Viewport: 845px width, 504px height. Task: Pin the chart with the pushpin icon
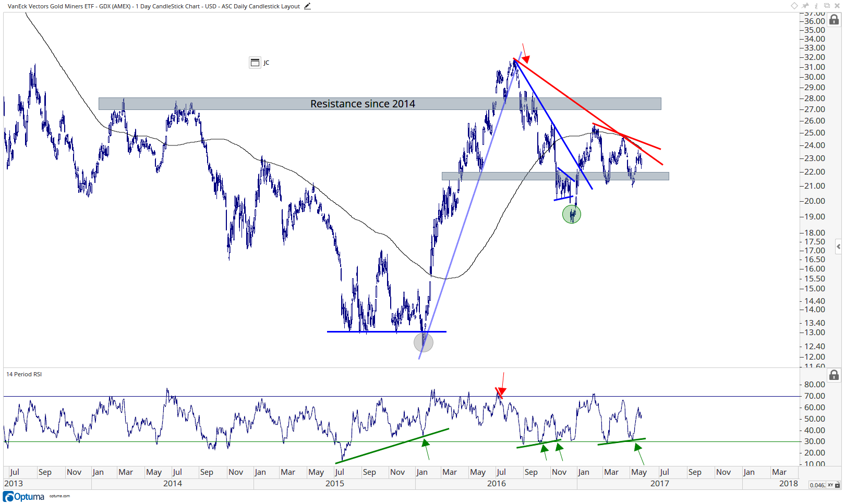(x=806, y=6)
